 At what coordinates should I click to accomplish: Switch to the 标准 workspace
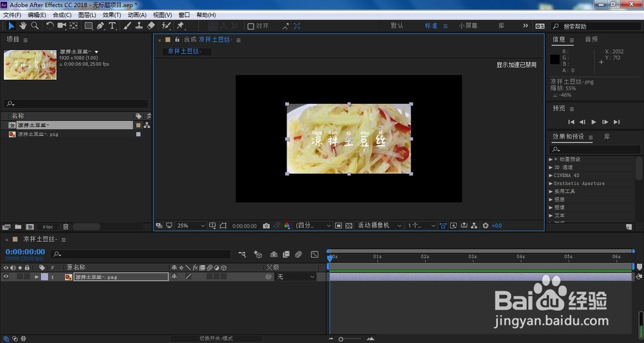pyautogui.click(x=431, y=26)
